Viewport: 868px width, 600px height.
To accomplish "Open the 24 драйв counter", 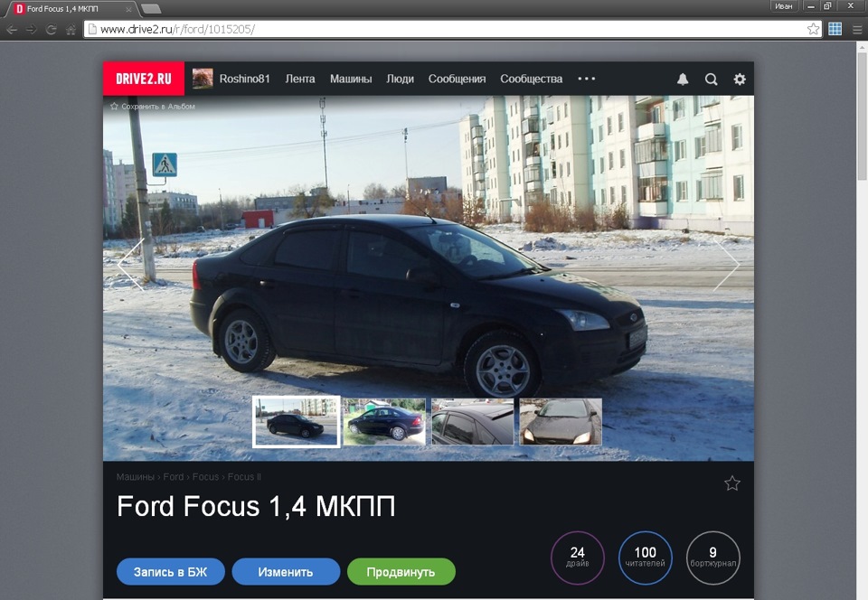I will coord(578,558).
